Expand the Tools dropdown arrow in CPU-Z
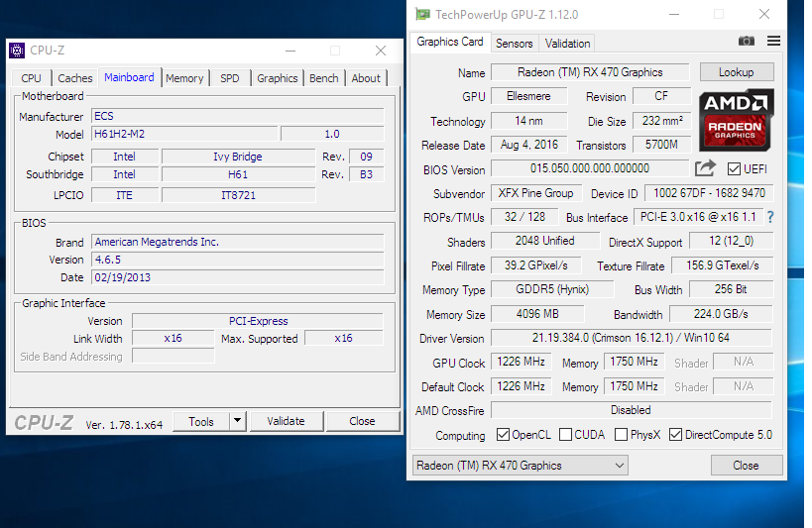The height and width of the screenshot is (528, 812). click(x=237, y=421)
